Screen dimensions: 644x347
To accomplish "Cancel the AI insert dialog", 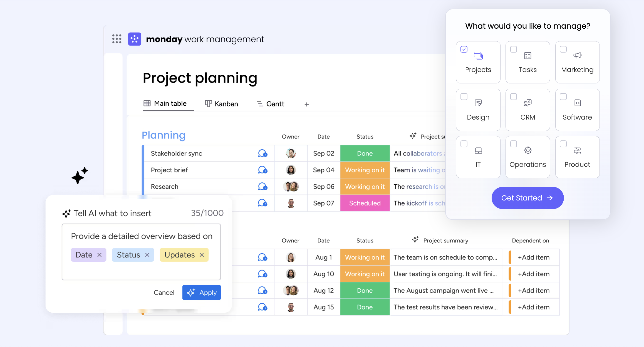I will [164, 293].
